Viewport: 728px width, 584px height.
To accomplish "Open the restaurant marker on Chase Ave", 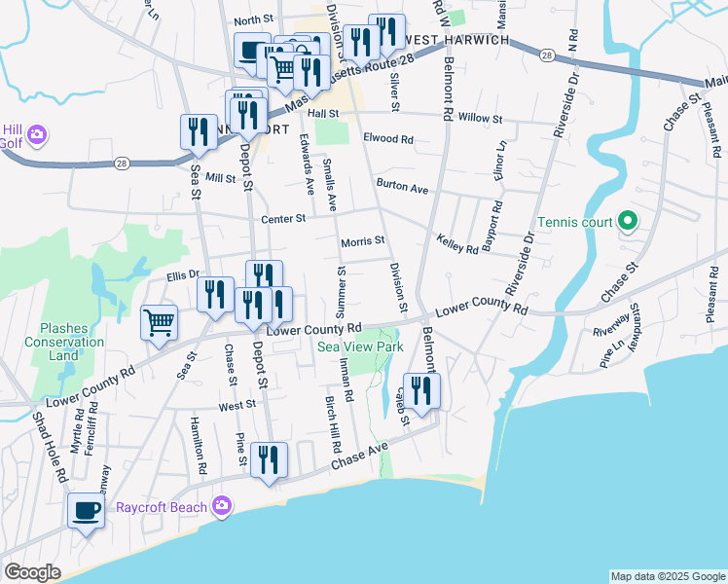I will pos(269,463).
